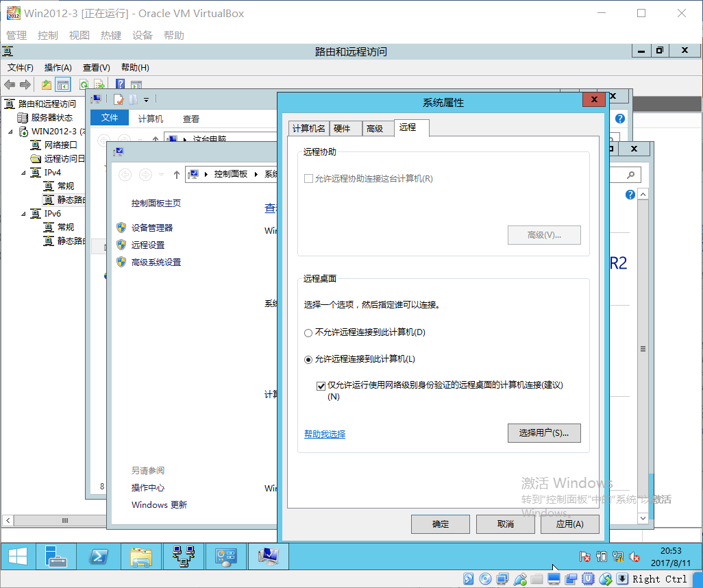
Task: Open the 计算机 ribbon tab in Explorer window
Action: click(x=151, y=119)
